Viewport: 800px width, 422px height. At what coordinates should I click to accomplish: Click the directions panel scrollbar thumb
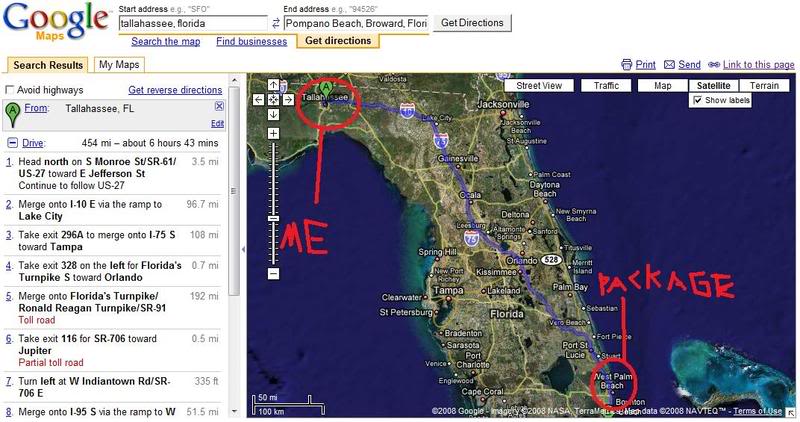(x=234, y=191)
